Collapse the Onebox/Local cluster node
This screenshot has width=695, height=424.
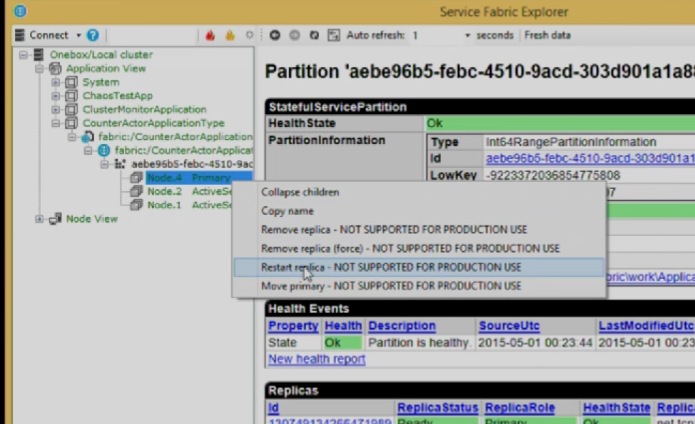coord(23,55)
